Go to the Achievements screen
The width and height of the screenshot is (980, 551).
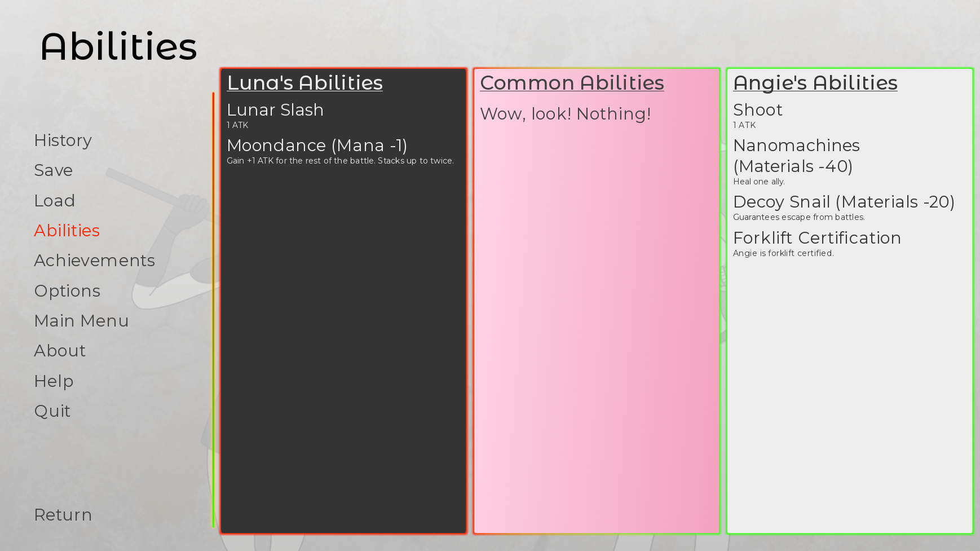[x=94, y=261]
